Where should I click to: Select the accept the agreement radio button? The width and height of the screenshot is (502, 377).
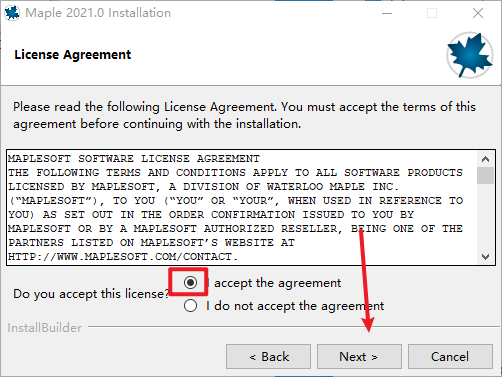point(190,283)
